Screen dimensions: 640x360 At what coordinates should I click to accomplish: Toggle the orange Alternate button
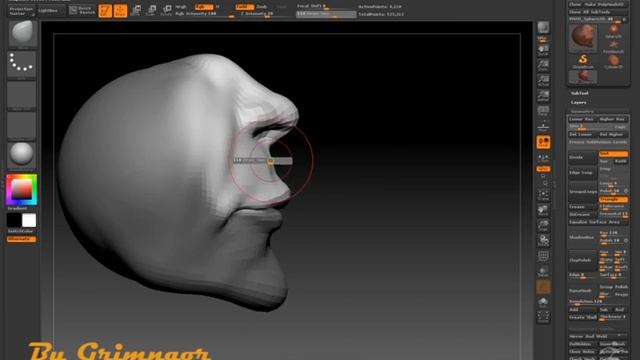(21, 239)
